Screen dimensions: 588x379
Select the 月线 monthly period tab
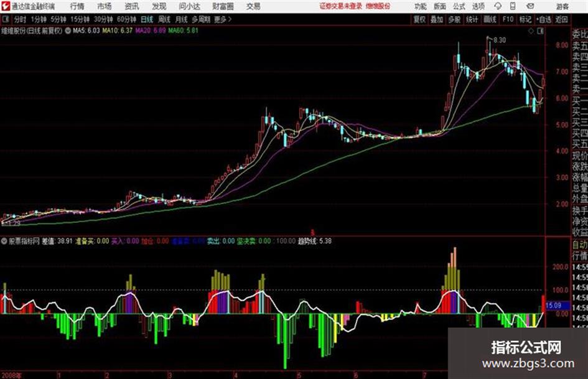[x=182, y=19]
